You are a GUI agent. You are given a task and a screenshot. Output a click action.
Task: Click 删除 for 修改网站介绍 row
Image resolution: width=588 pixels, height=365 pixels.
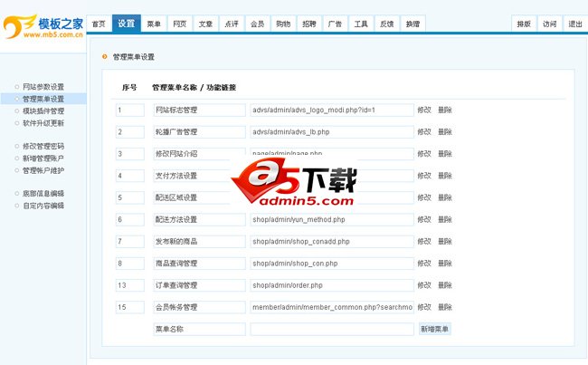pyautogui.click(x=445, y=154)
